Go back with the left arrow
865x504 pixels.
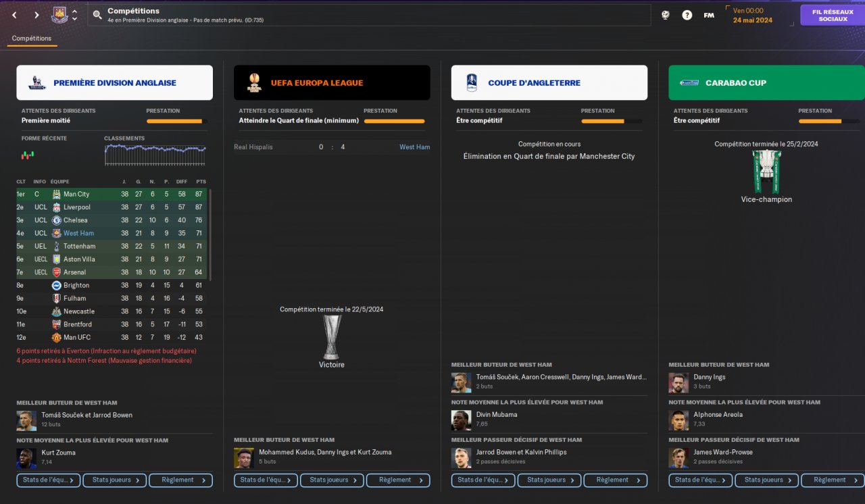(14, 15)
